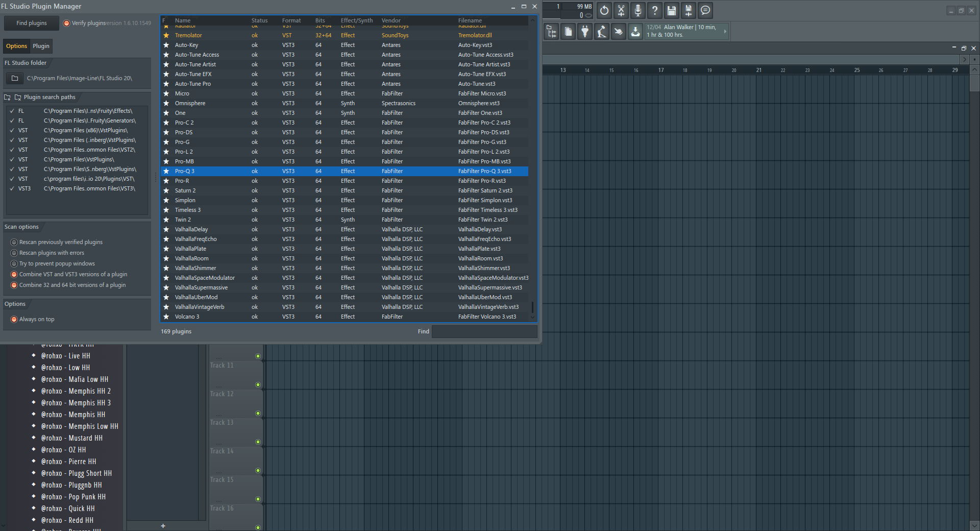Click playlist horizontal scroll-right arrow
Screen dimensions: 980x531
point(964,59)
